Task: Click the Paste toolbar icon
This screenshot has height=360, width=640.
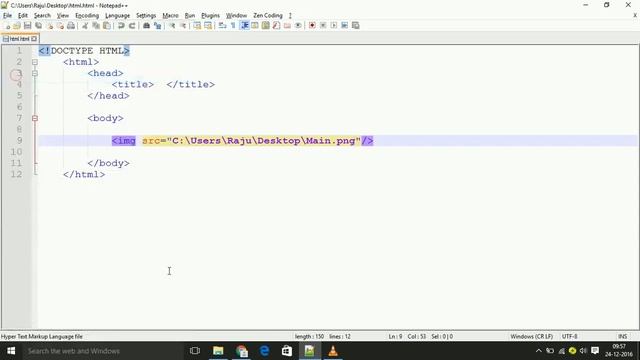Action: (107, 25)
